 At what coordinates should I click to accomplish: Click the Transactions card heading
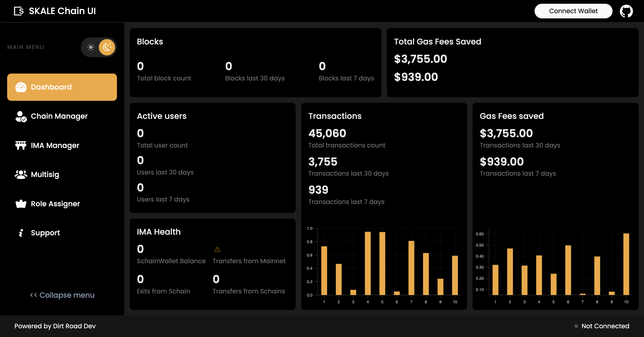tap(335, 116)
